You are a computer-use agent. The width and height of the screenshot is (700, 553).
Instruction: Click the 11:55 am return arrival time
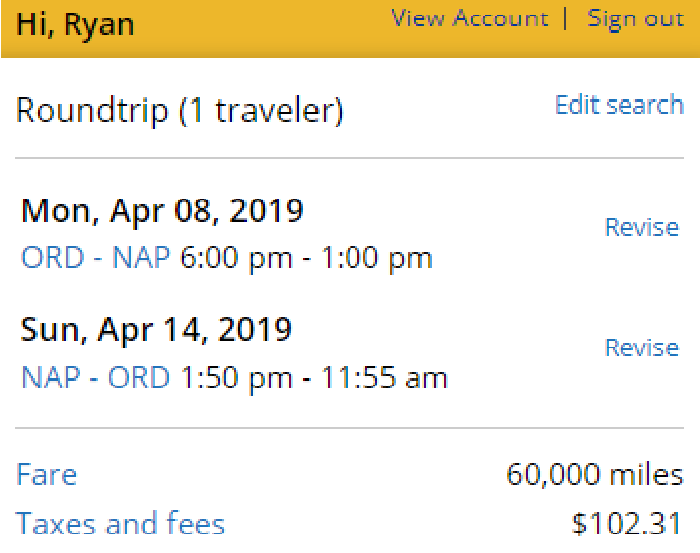pyautogui.click(x=384, y=378)
